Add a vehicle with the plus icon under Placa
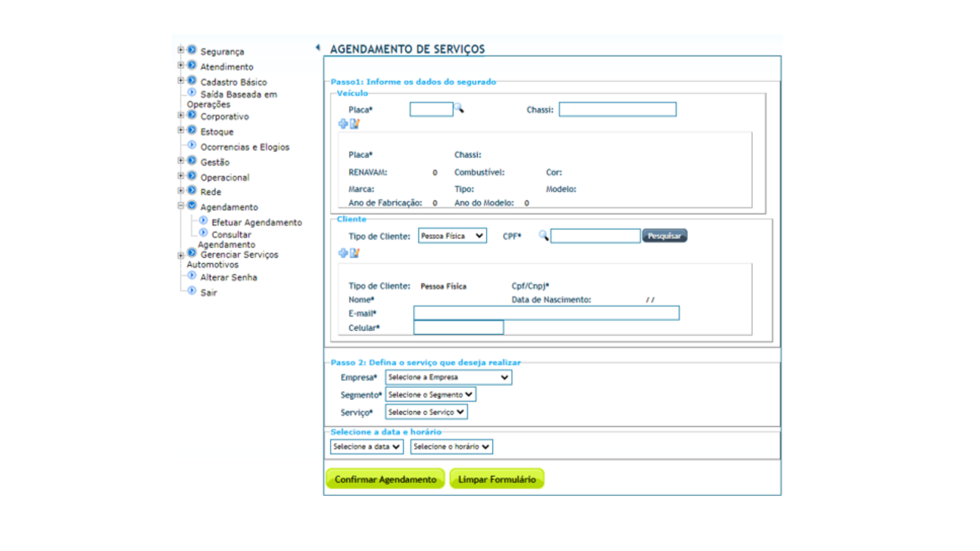Viewport: 980px width, 551px height. (343, 123)
